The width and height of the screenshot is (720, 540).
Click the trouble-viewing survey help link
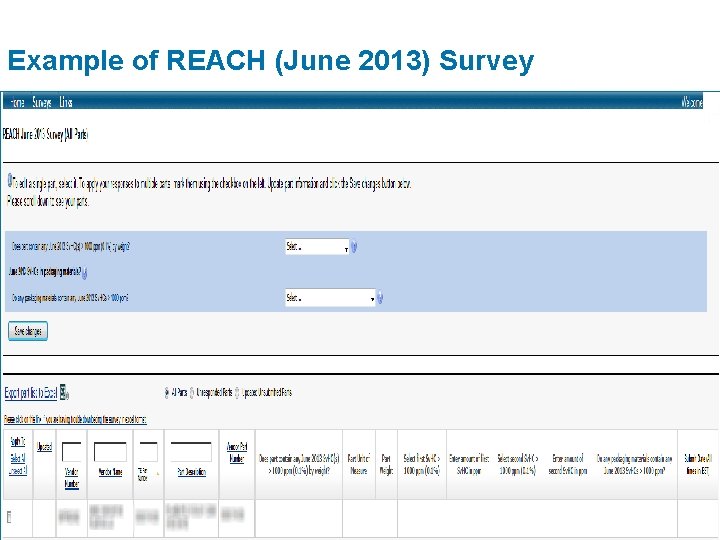[75, 419]
